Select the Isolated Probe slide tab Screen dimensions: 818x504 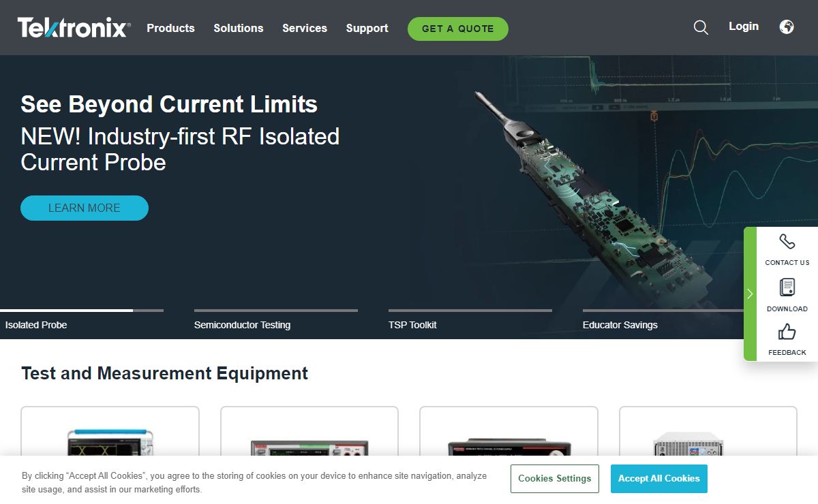36,325
